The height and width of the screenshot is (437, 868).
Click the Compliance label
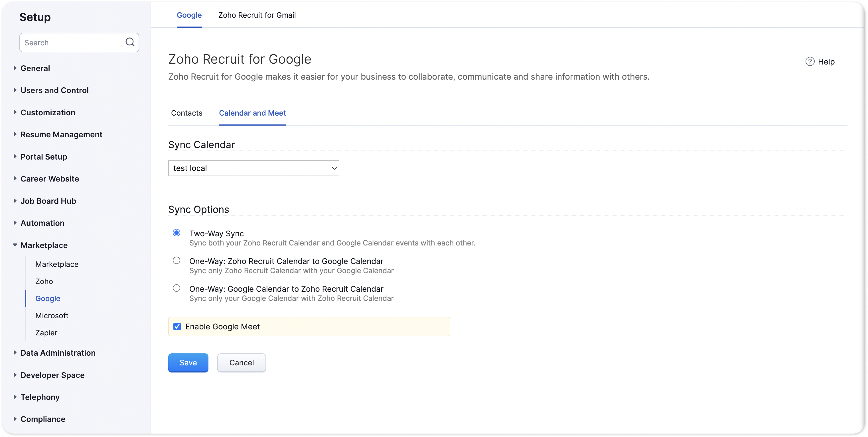click(43, 419)
